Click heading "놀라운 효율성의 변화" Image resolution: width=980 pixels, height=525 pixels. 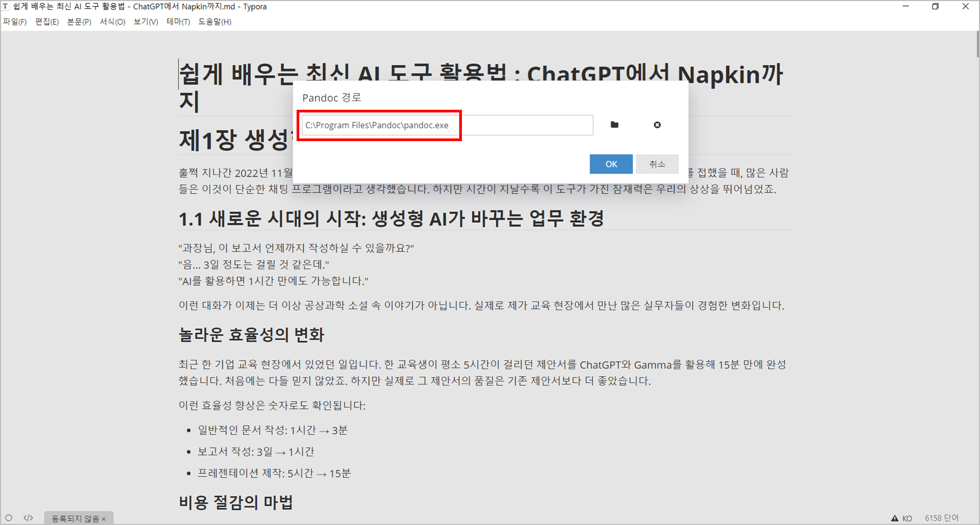tap(251, 335)
